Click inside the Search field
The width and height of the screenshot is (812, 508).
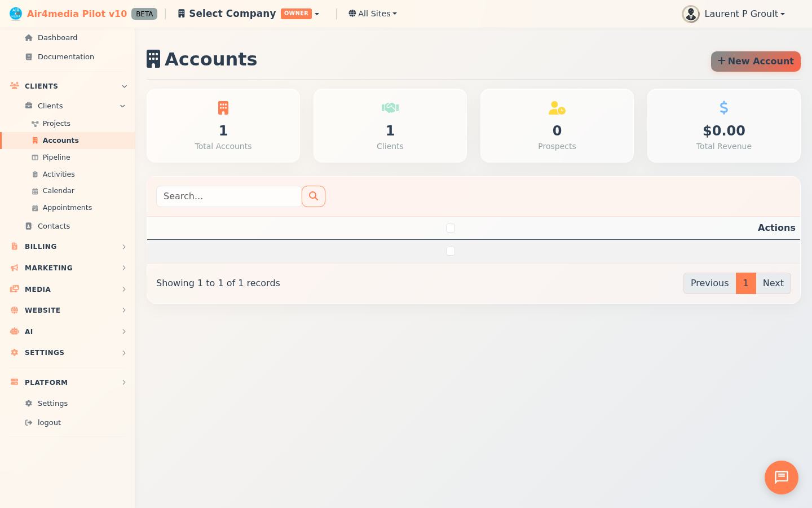228,196
